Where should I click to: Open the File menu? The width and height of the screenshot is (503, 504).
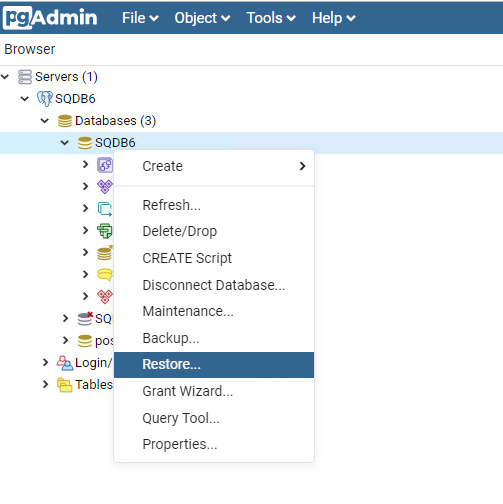[140, 18]
